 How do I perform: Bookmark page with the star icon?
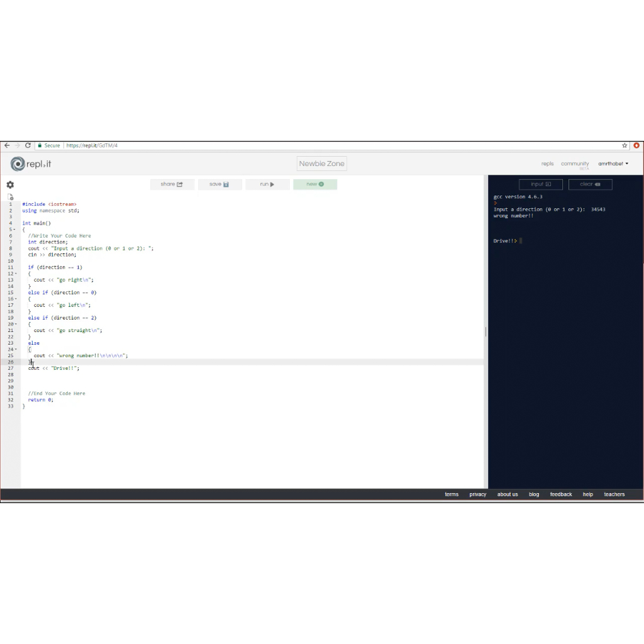pos(625,145)
